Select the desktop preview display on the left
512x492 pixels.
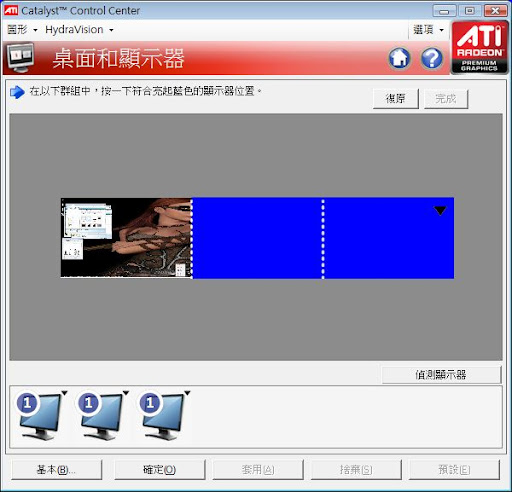point(126,238)
